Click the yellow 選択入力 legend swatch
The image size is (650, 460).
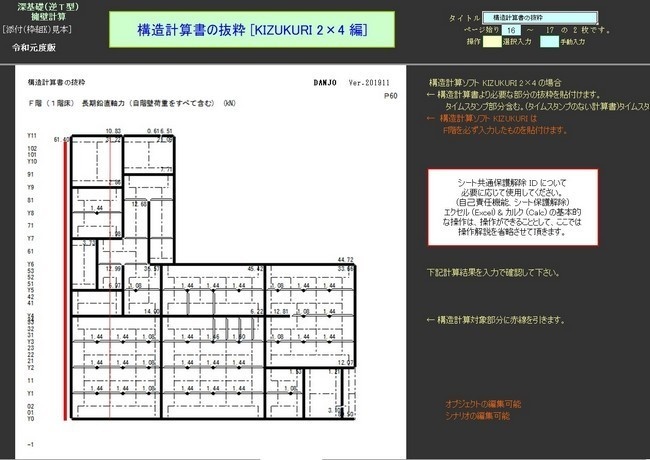tap(492, 42)
